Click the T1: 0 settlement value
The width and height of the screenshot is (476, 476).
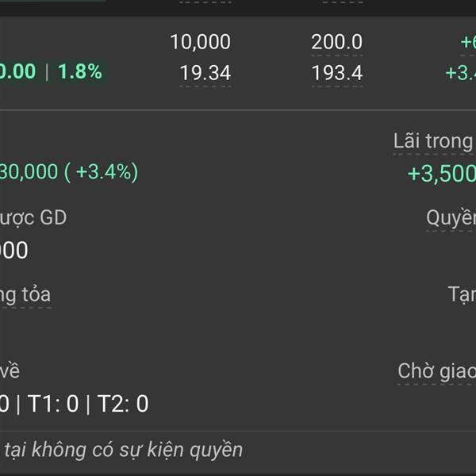(53, 404)
